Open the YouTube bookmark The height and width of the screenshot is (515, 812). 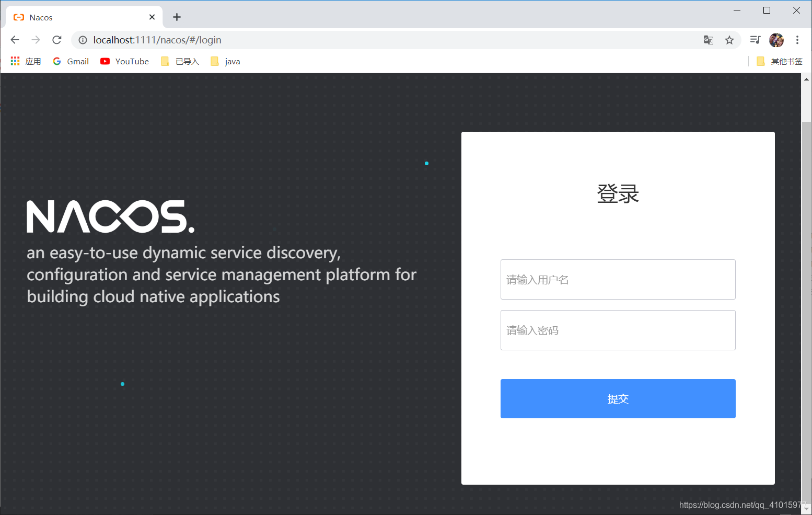click(125, 61)
